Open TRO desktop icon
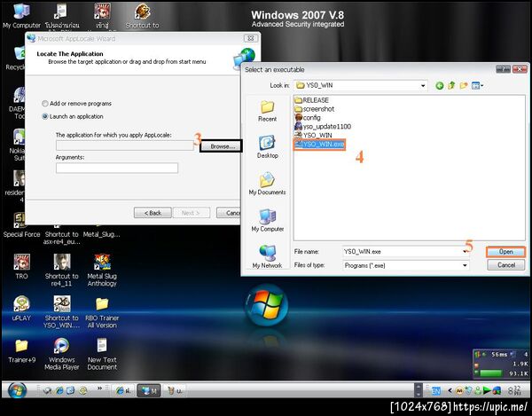The image size is (532, 416). click(21, 267)
